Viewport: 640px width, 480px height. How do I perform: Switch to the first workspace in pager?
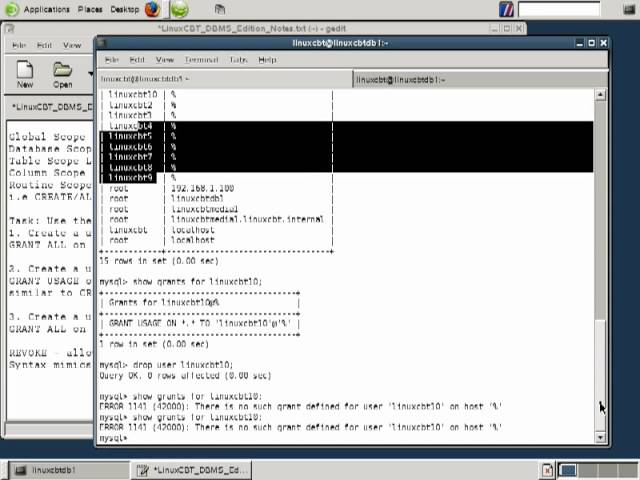pos(568,471)
